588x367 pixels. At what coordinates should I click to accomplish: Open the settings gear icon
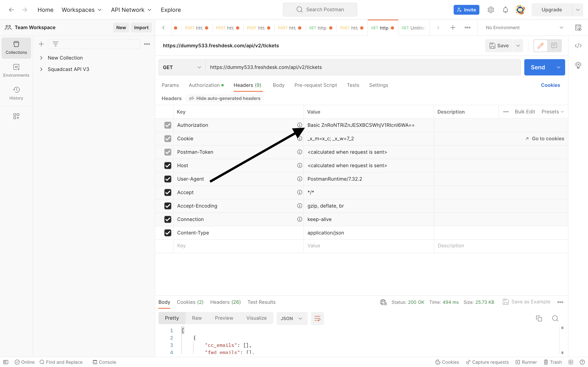pyautogui.click(x=491, y=10)
